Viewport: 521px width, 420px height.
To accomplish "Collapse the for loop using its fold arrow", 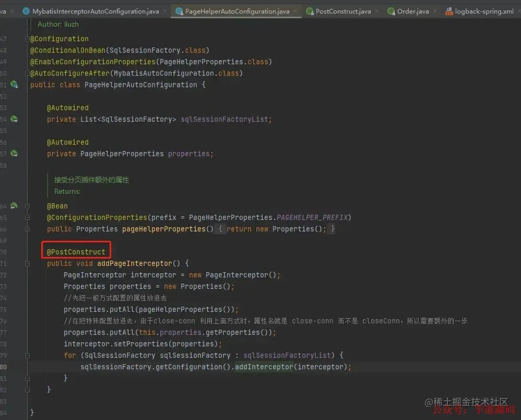I will click(27, 355).
